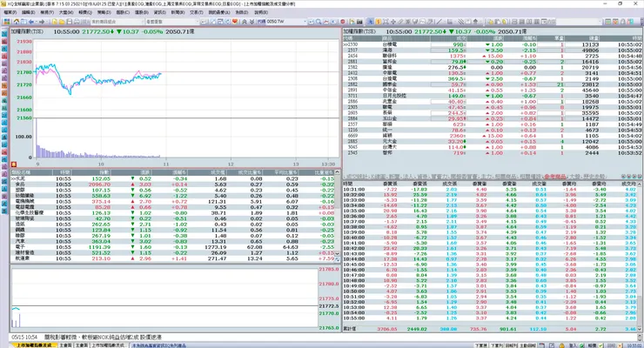This screenshot has width=644, height=348.
Task: Select the 2882 國泰金 row
Action: [493, 84]
